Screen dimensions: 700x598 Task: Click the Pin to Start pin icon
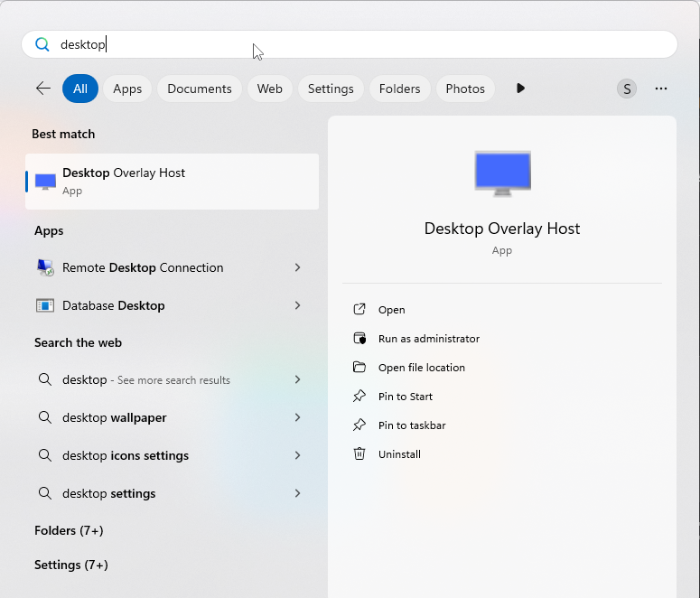(359, 397)
